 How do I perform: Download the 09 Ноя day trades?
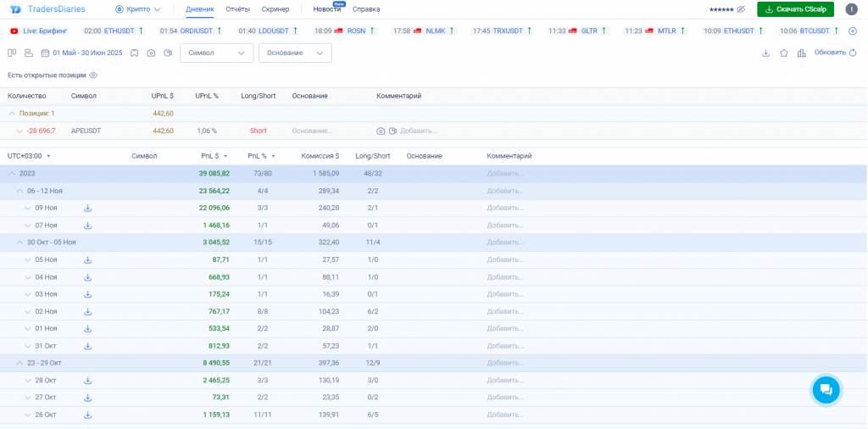(x=87, y=208)
